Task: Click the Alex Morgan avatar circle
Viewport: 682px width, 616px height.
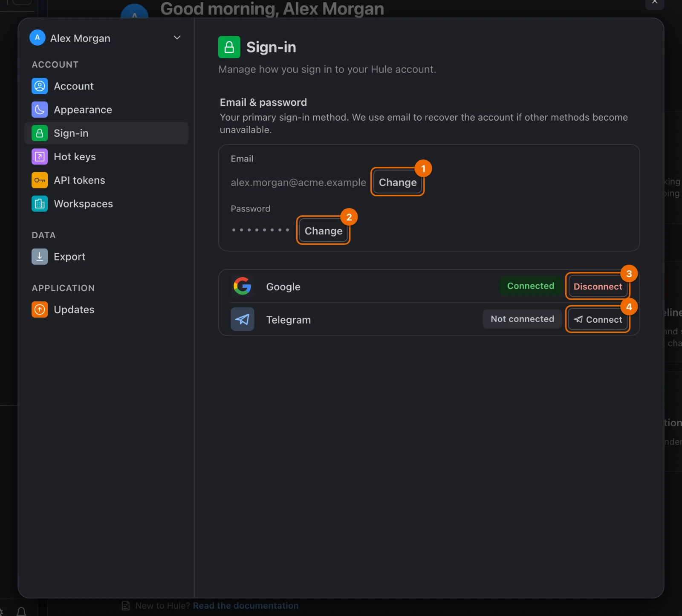Action: click(x=38, y=38)
